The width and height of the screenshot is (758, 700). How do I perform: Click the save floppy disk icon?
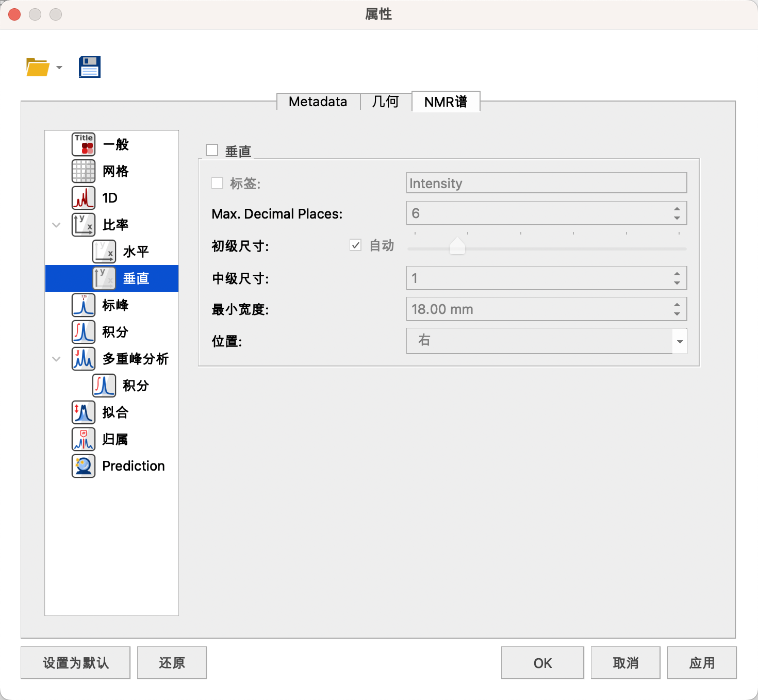tap(90, 67)
